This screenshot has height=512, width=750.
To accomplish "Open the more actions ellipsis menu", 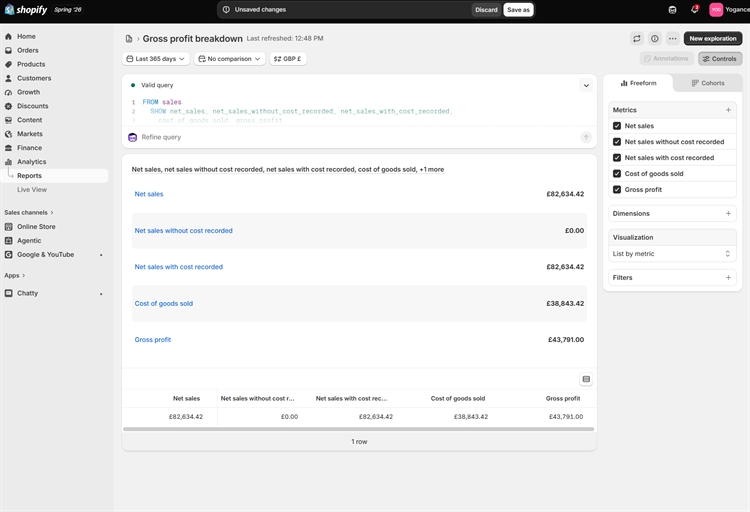I will [x=673, y=39].
